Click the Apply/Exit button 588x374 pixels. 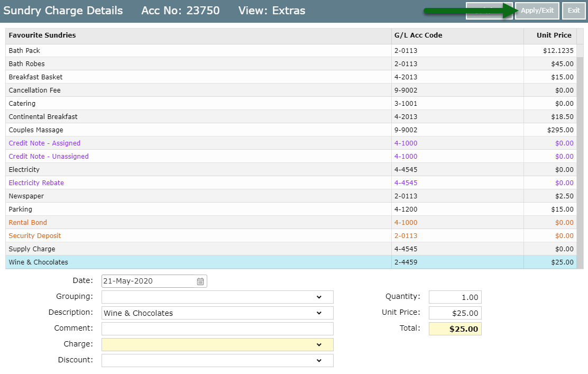tap(537, 11)
